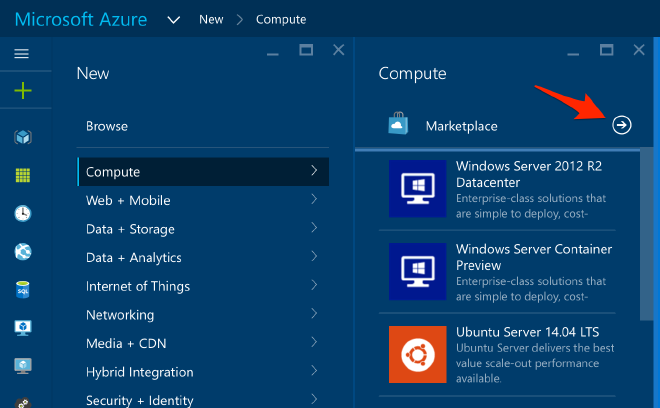Screen dimensions: 660x408
Task: Open Resource groups cube icon in sidebar
Action: pos(23,137)
